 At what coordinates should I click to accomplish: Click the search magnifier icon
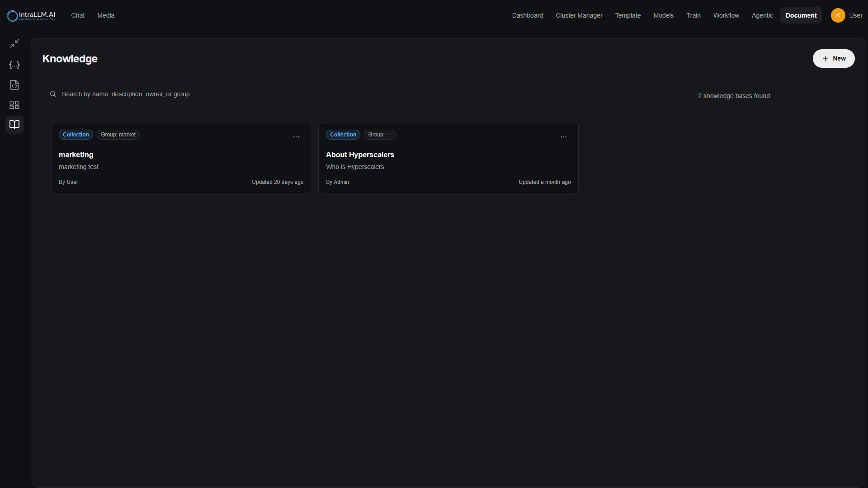coord(53,94)
